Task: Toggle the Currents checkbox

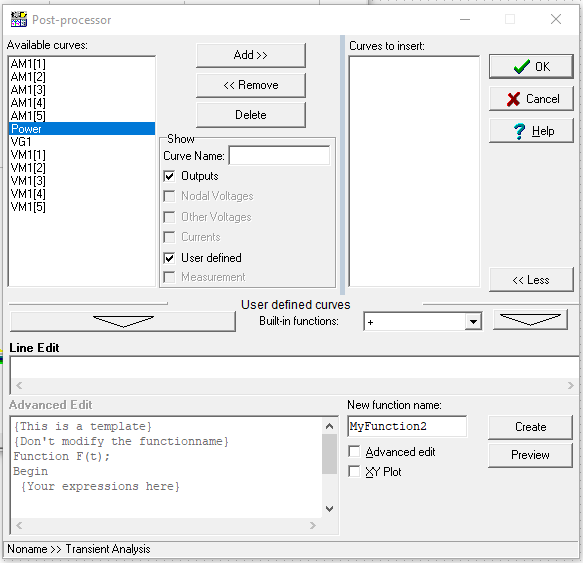Action: tap(170, 237)
